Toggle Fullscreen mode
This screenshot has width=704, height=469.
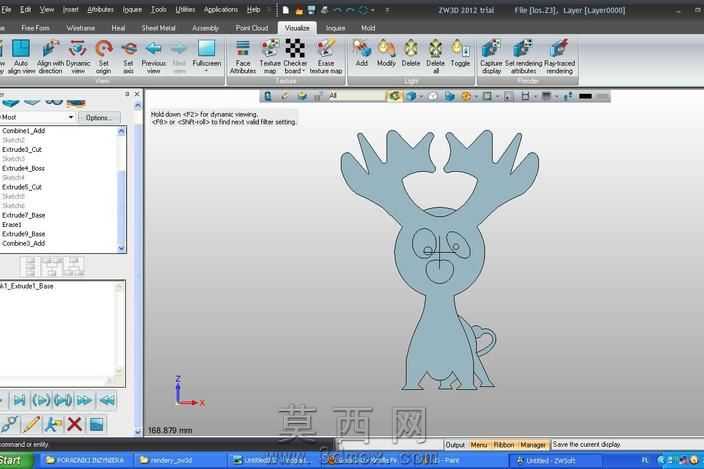pyautogui.click(x=207, y=56)
